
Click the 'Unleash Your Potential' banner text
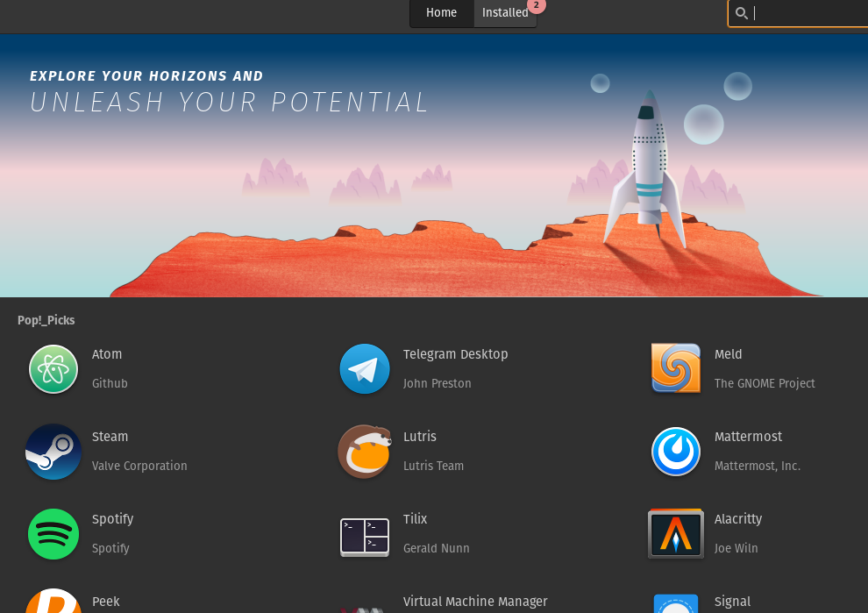pos(229,102)
